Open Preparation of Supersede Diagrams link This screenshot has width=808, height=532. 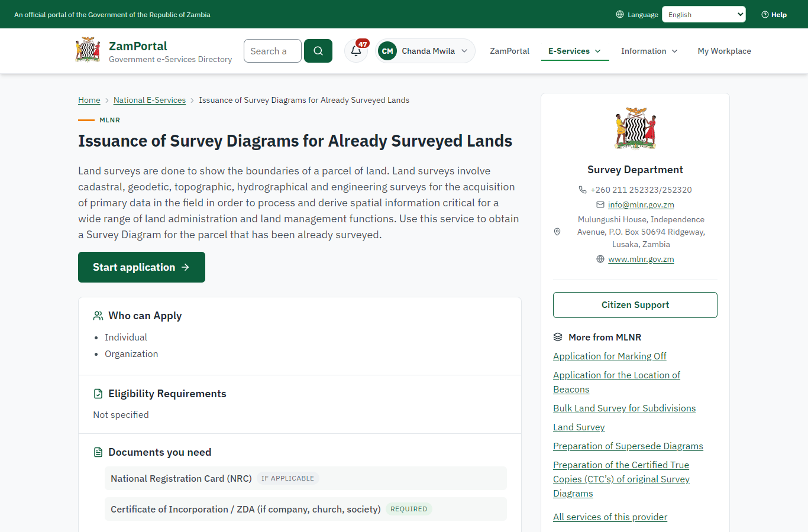point(628,446)
